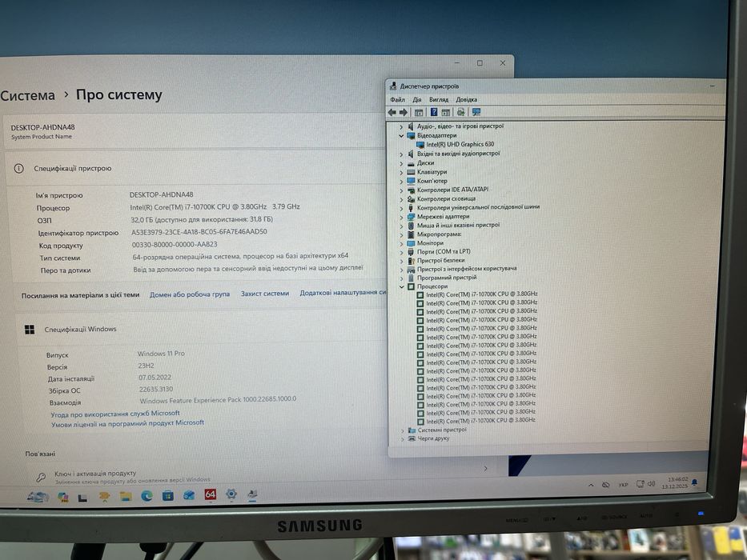Screen dimensions: 747x560
Task: Click processor value Intel(R) Core(TM) i7-10700K in Settings
Action: tap(215, 207)
